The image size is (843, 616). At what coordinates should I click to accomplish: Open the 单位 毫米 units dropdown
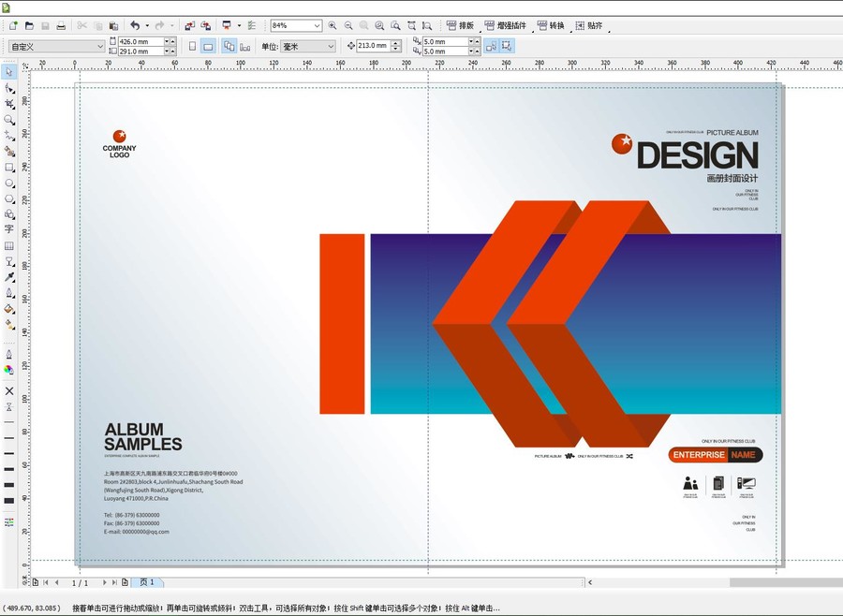point(330,47)
